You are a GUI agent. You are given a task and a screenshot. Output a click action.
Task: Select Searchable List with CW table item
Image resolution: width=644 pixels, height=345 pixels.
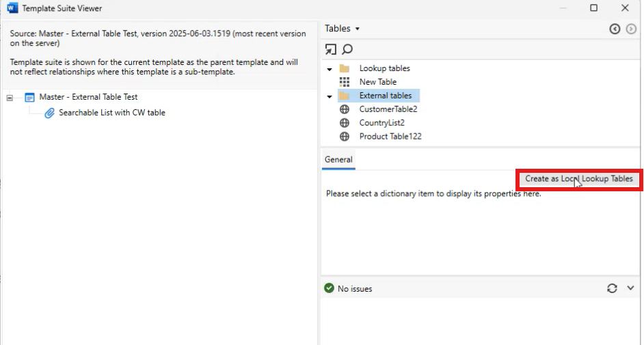[x=111, y=113]
